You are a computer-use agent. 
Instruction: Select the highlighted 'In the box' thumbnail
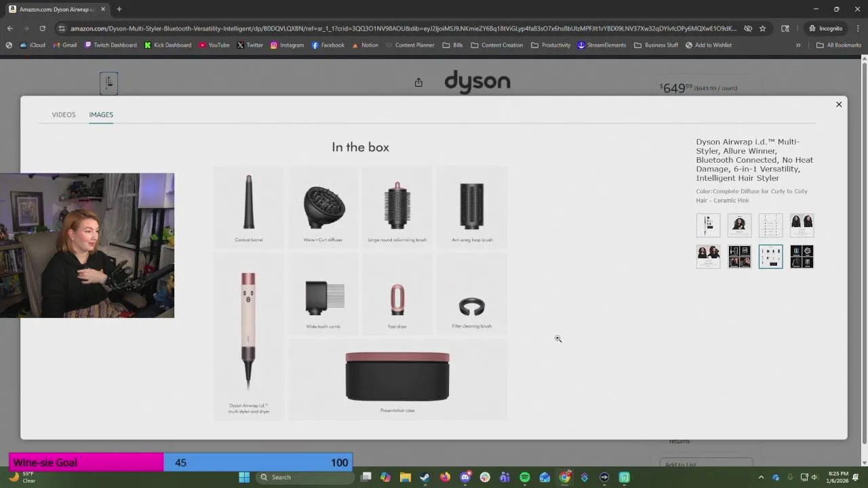[x=770, y=257]
